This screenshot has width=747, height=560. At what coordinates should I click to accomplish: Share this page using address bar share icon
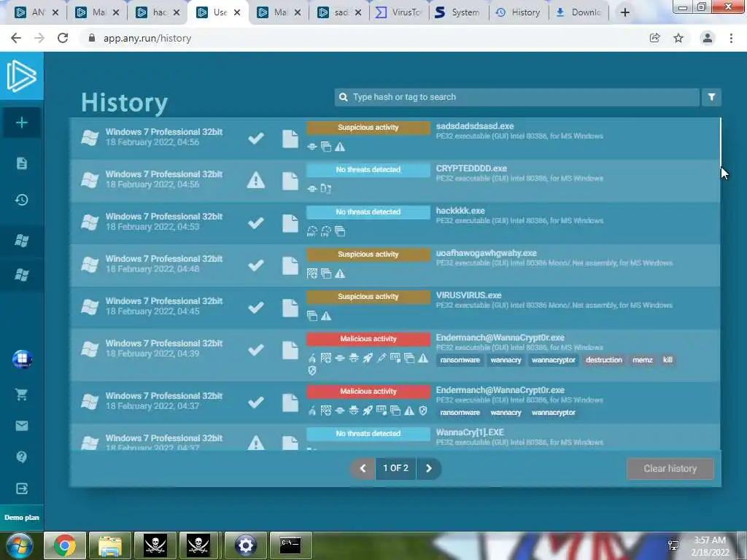tap(654, 38)
